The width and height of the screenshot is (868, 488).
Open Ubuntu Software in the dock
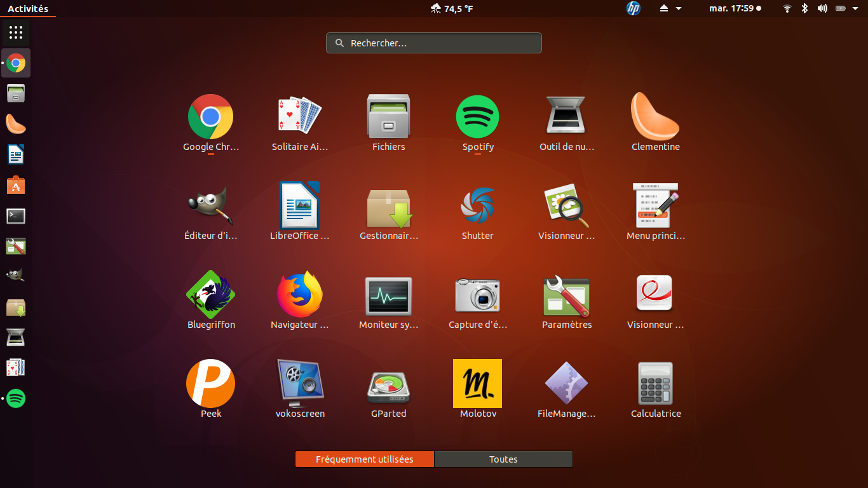[16, 185]
